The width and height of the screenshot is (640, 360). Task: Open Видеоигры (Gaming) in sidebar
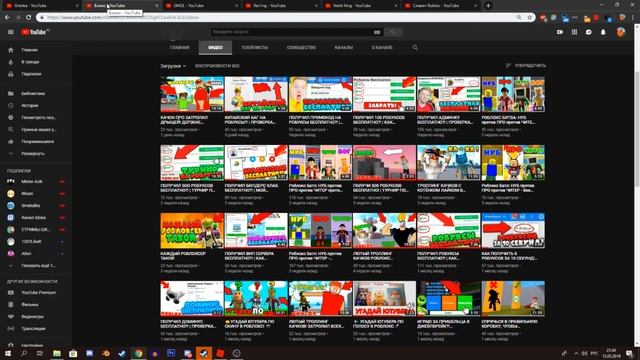pyautogui.click(x=36, y=317)
